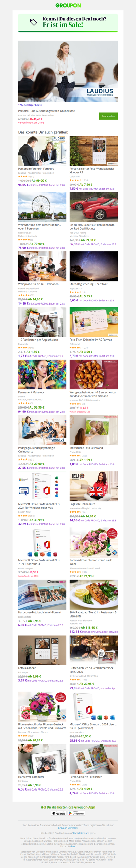Open the red Ferrari Rennauto deal image
Image resolution: width=136 pixels, height=868 pixels.
tap(93, 207)
